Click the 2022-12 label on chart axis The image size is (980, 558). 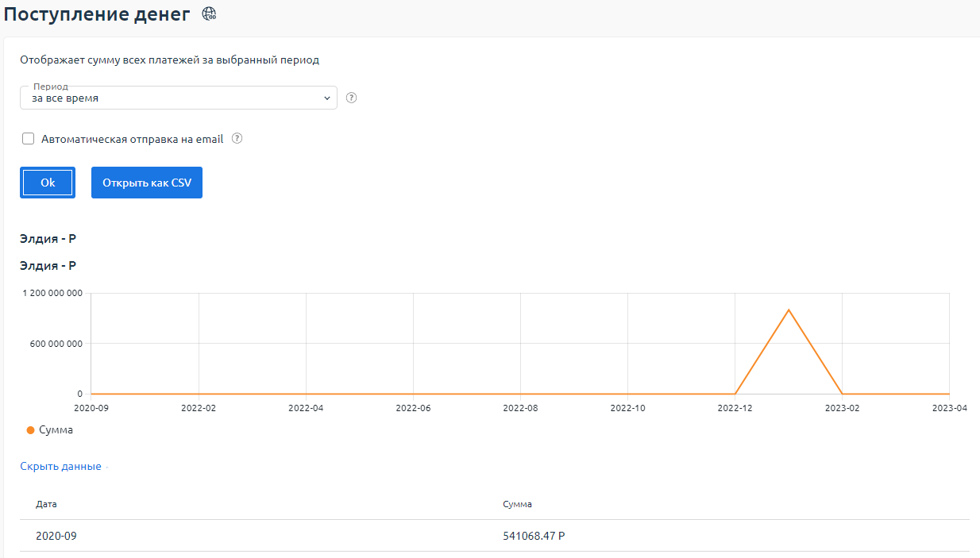tap(735, 407)
